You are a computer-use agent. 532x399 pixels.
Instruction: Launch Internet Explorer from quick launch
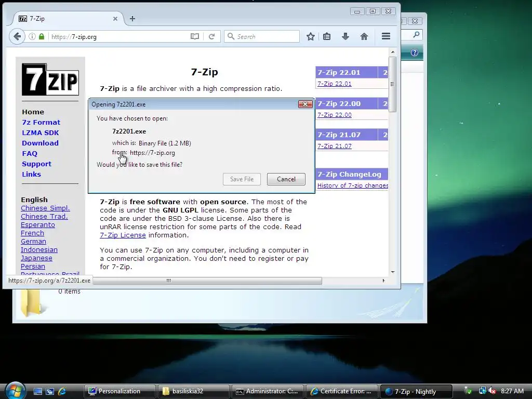tap(62, 391)
